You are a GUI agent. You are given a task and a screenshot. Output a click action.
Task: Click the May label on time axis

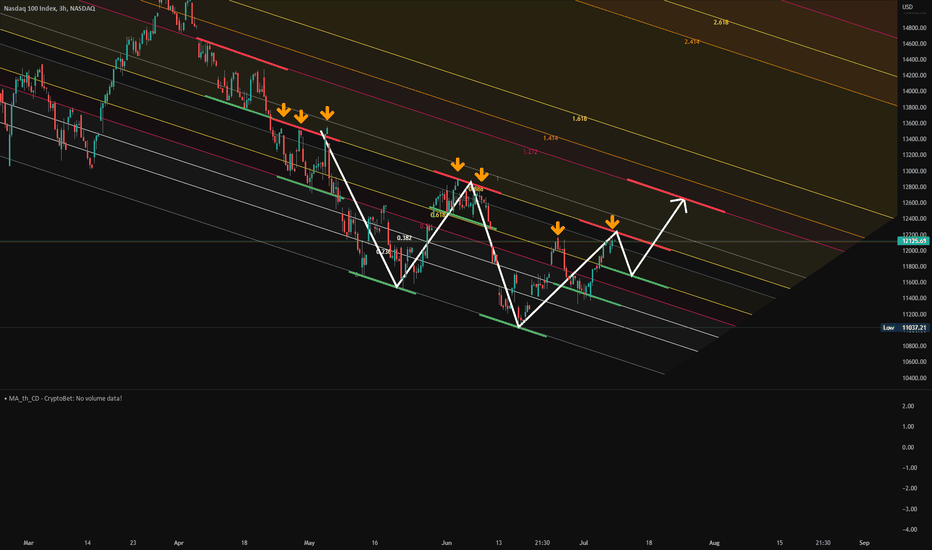[x=309, y=543]
